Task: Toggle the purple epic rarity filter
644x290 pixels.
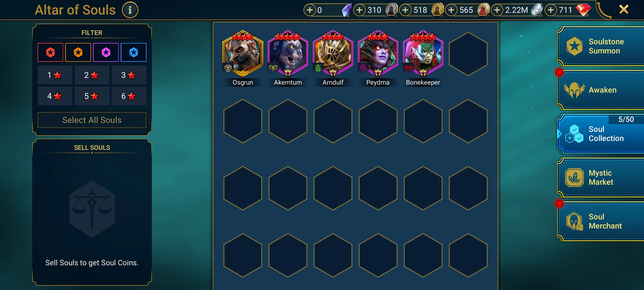Action: click(106, 52)
